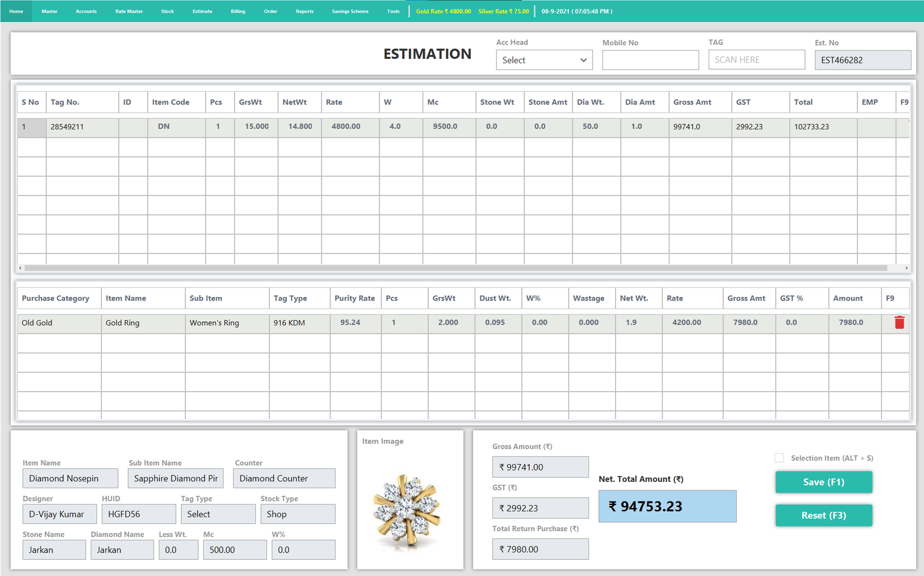Click the Stock Type Shop field
The height and width of the screenshot is (576, 924).
(x=298, y=514)
